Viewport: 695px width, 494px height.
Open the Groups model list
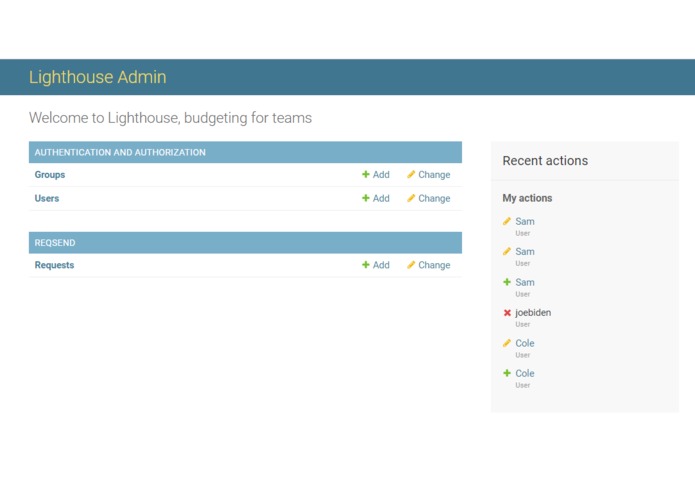point(50,175)
